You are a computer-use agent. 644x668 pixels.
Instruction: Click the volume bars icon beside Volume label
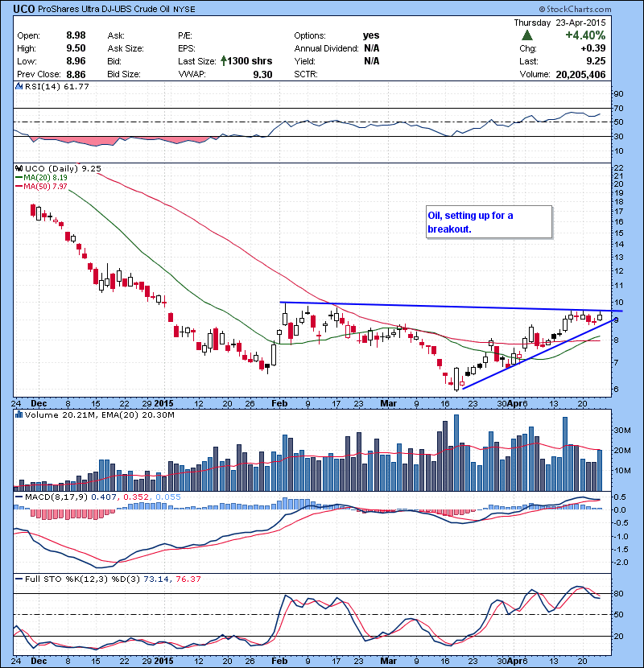19,414
